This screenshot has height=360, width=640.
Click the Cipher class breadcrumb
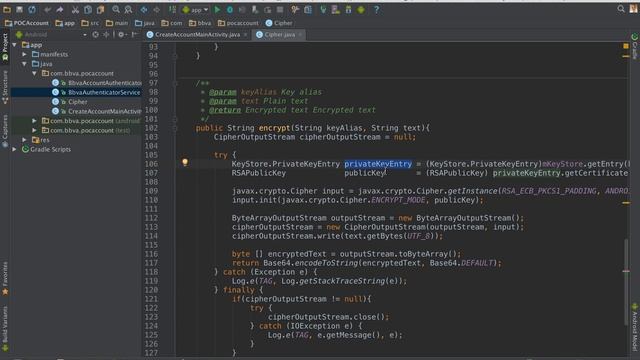pos(279,23)
